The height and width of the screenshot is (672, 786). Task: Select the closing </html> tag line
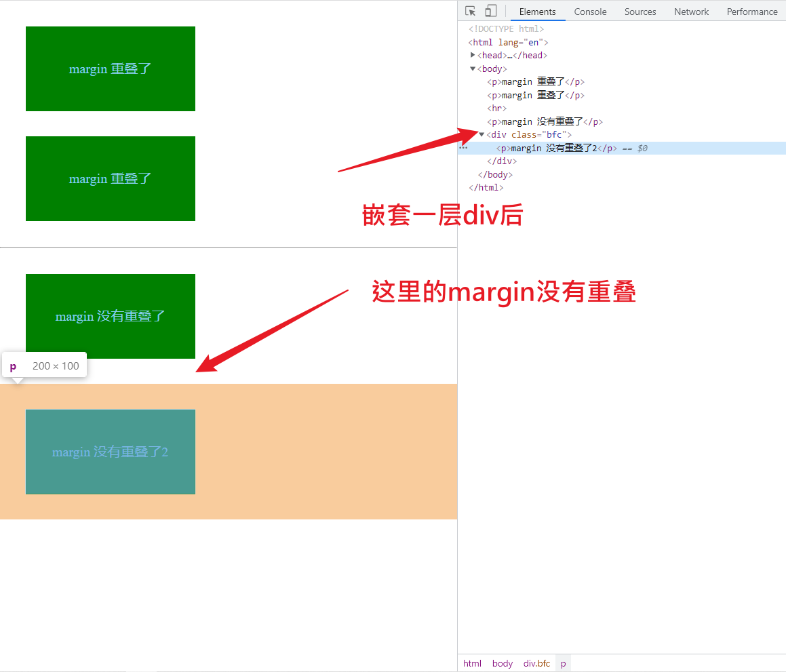click(486, 187)
